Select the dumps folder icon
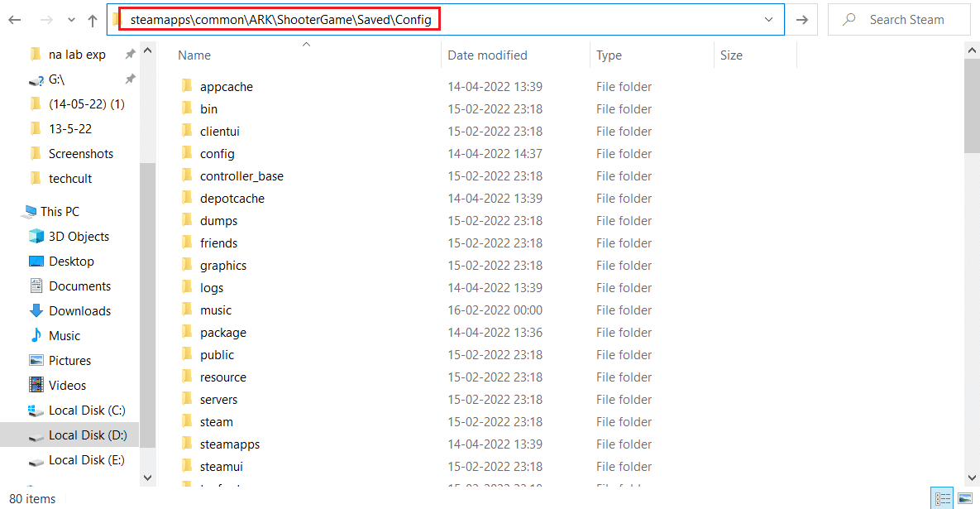The height and width of the screenshot is (509, 980). [x=187, y=220]
